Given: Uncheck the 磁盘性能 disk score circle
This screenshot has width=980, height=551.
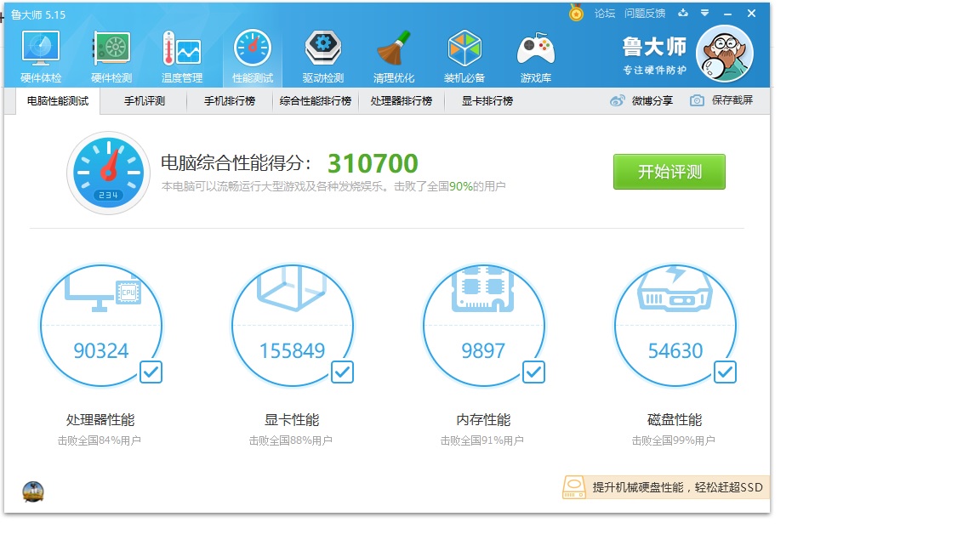Looking at the screenshot, I should pos(726,372).
